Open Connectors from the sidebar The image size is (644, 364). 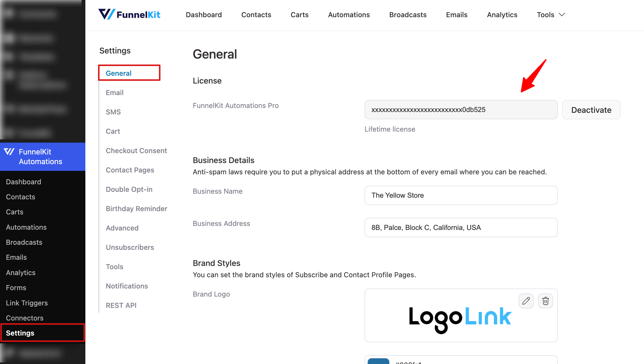(24, 318)
